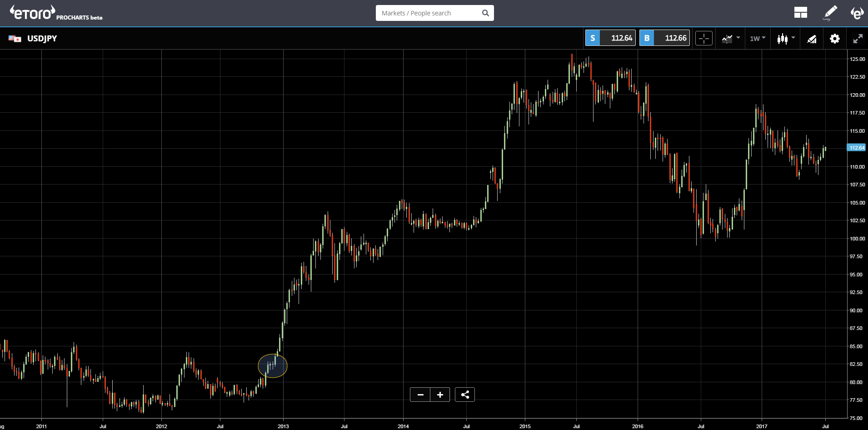Screen dimensions: 868x430
Task: Click the 125.00 price axis label
Action: click(x=858, y=59)
